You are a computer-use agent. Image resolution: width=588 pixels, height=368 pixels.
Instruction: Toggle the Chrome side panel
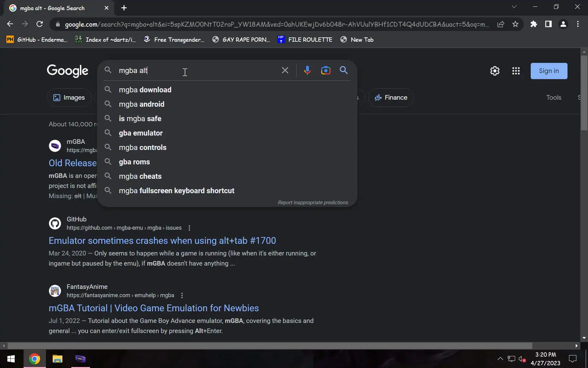(548, 24)
